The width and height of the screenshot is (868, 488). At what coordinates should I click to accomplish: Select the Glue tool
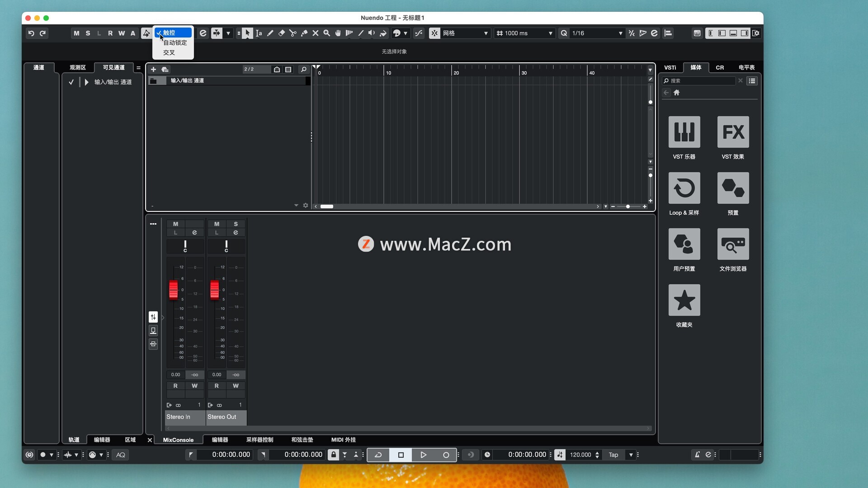tap(304, 33)
